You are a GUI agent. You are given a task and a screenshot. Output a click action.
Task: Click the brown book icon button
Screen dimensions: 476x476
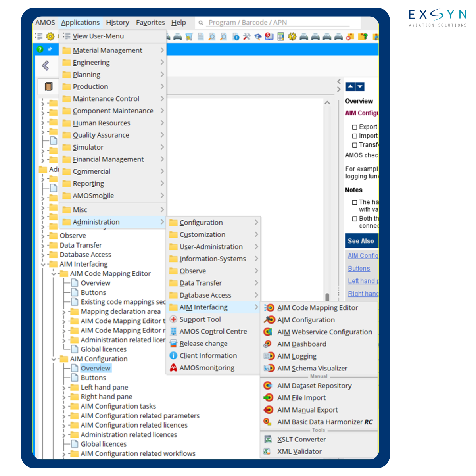(49, 86)
